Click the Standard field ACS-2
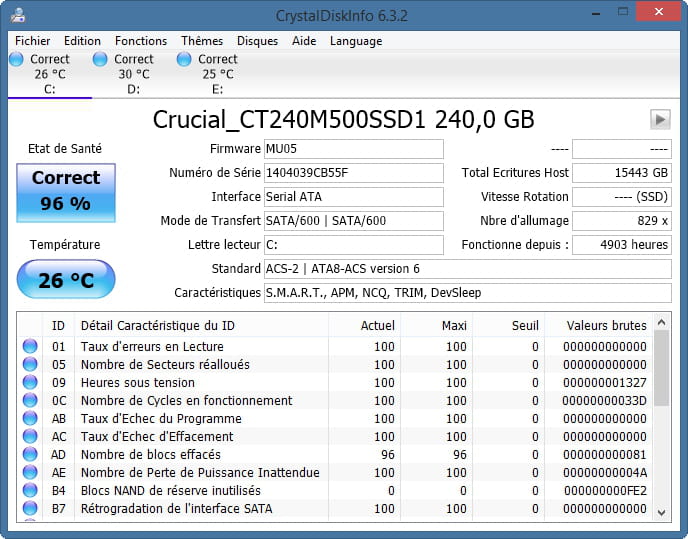Screen dimensions: 688x539 468,269
